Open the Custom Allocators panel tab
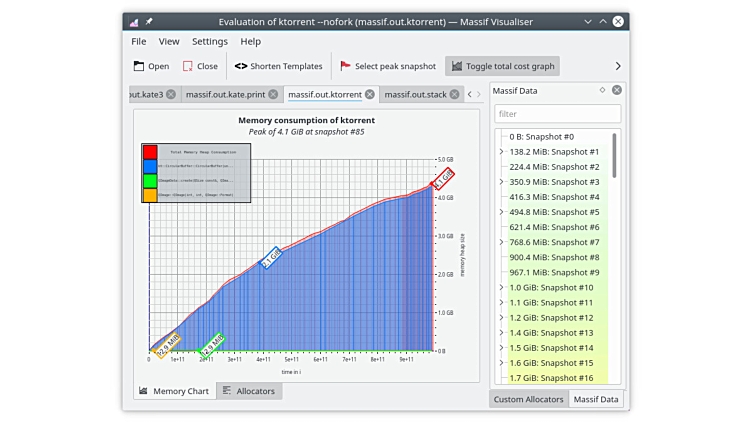752x423 pixels. pos(528,399)
